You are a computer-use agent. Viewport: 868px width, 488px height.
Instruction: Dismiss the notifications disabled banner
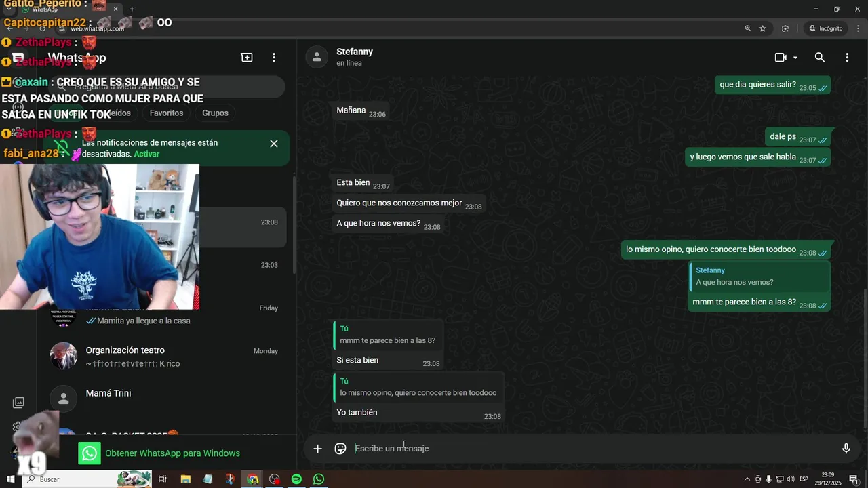tap(274, 144)
